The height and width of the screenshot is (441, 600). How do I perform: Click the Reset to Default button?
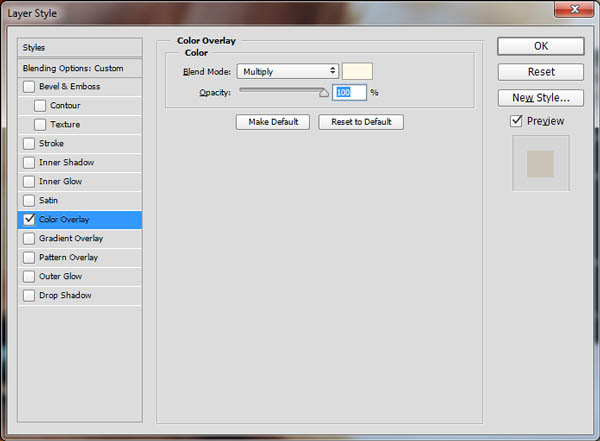(x=361, y=122)
